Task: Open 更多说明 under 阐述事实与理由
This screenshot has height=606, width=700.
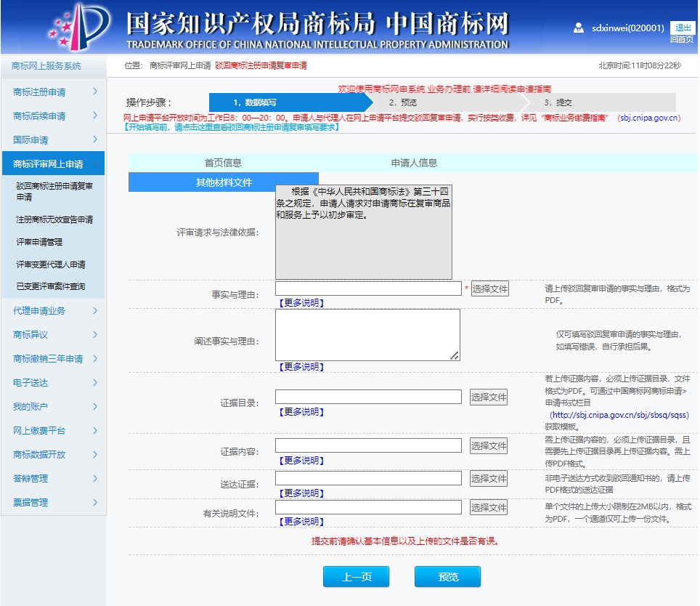Action: (301, 367)
